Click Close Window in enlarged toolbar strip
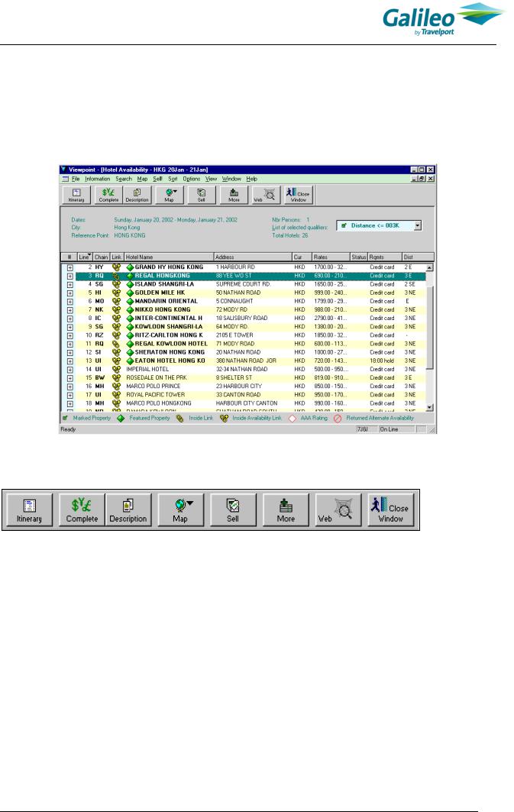Image resolution: width=514 pixels, height=812 pixels. (391, 510)
